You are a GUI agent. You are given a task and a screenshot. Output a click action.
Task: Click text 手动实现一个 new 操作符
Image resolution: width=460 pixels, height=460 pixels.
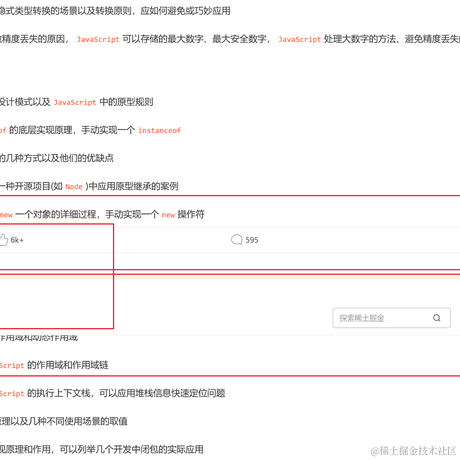tap(155, 214)
